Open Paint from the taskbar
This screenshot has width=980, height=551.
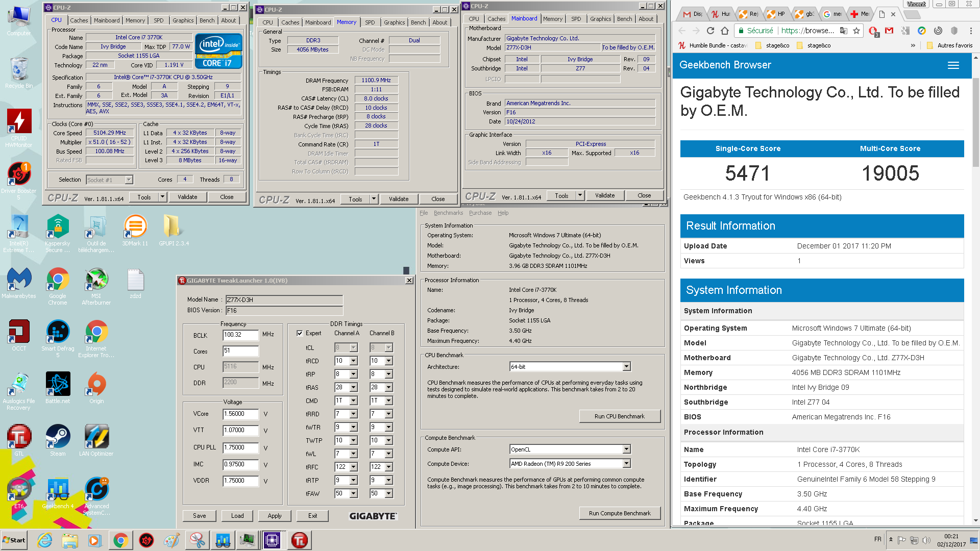click(171, 540)
